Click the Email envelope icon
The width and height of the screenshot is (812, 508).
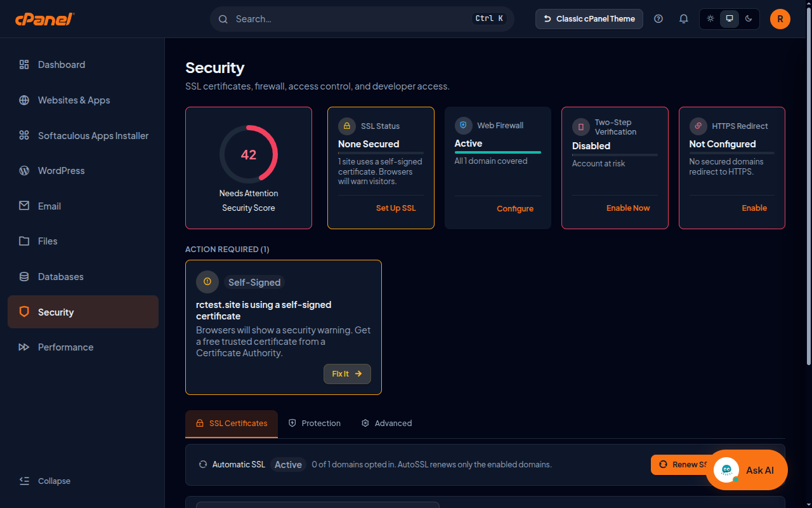click(24, 206)
